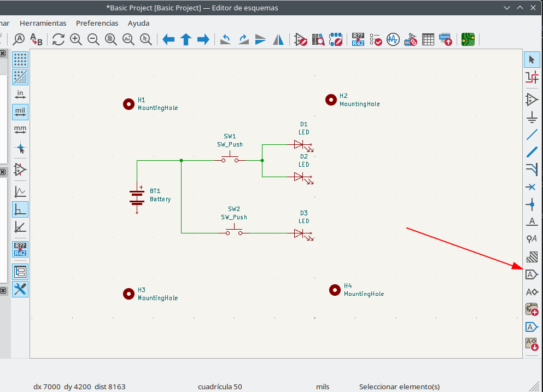
Task: Generate the bill of materials (bom)
Action: pyautogui.click(x=446, y=39)
